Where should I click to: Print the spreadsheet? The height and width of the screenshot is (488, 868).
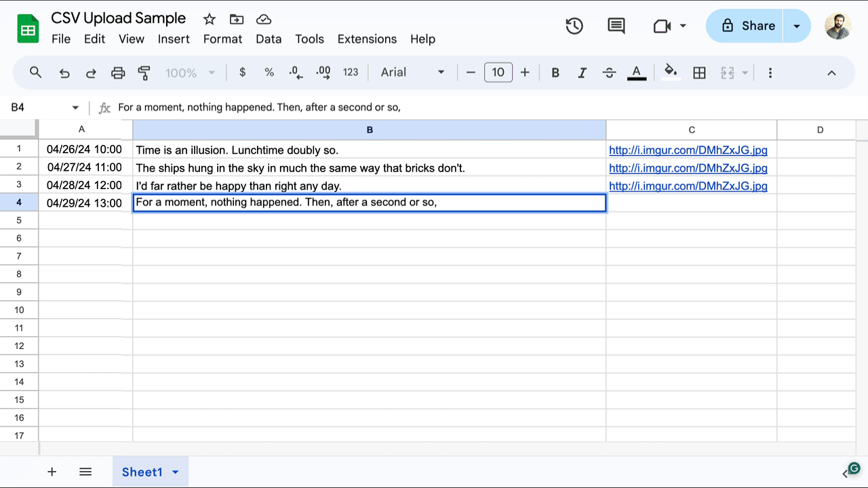pos(118,73)
